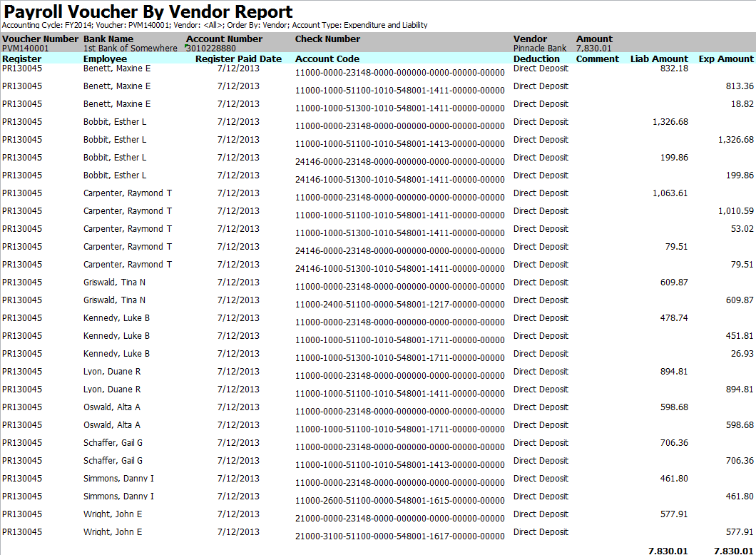This screenshot has height=555, width=756.
Task: Select account number 3010228880
Action: (x=211, y=49)
